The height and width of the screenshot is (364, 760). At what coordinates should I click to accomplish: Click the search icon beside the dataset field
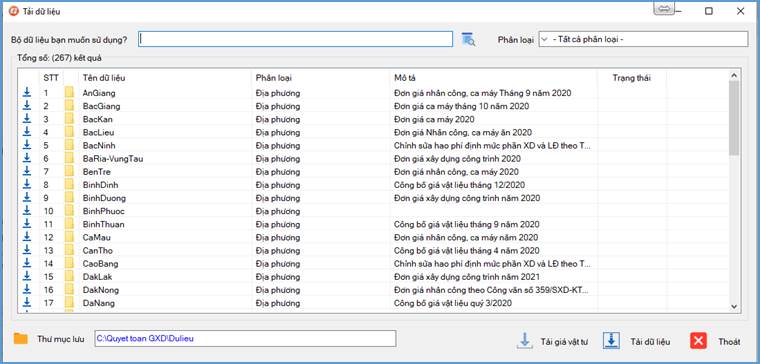(x=468, y=39)
